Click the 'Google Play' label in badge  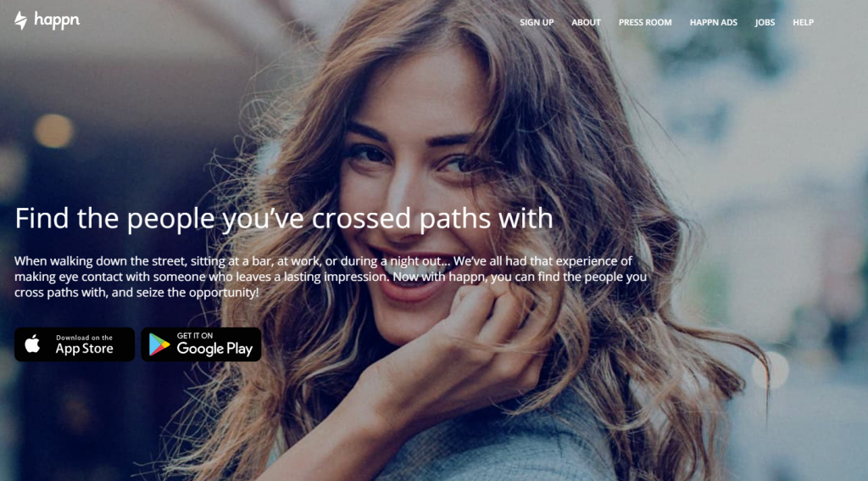click(214, 349)
